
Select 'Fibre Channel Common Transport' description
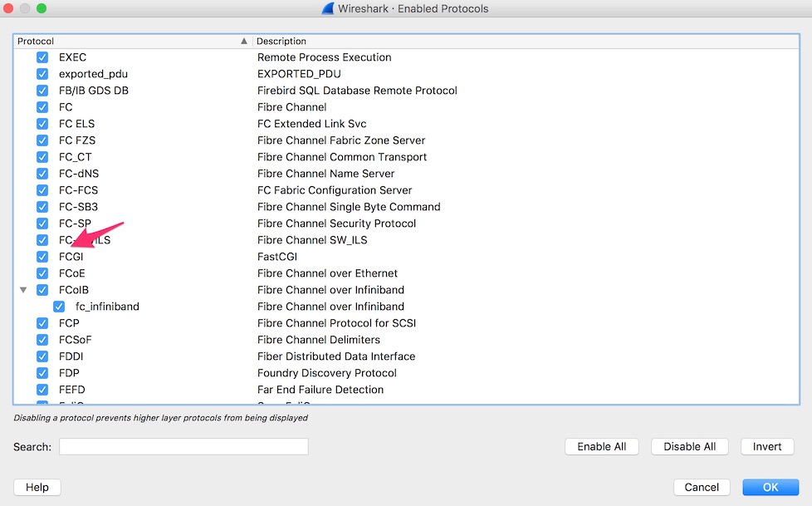(x=342, y=156)
